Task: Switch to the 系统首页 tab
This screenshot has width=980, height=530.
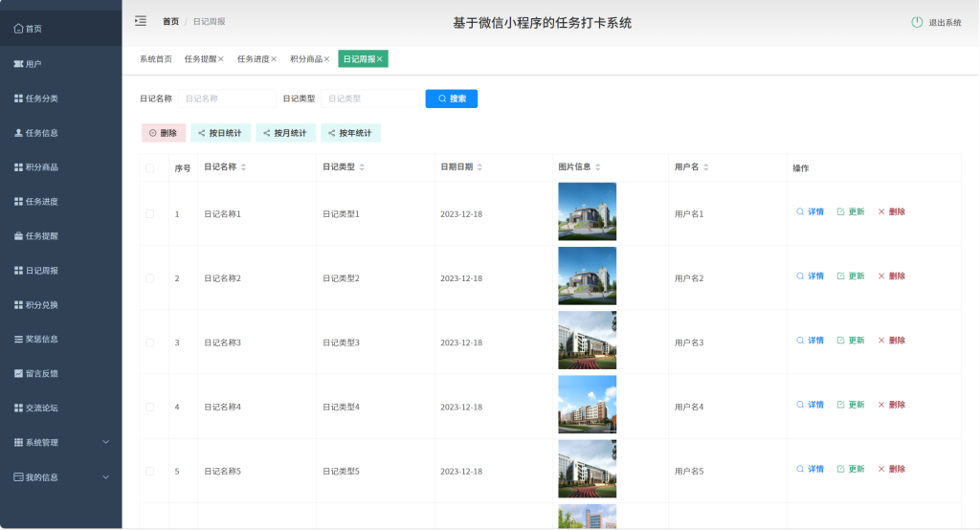Action: [156, 58]
